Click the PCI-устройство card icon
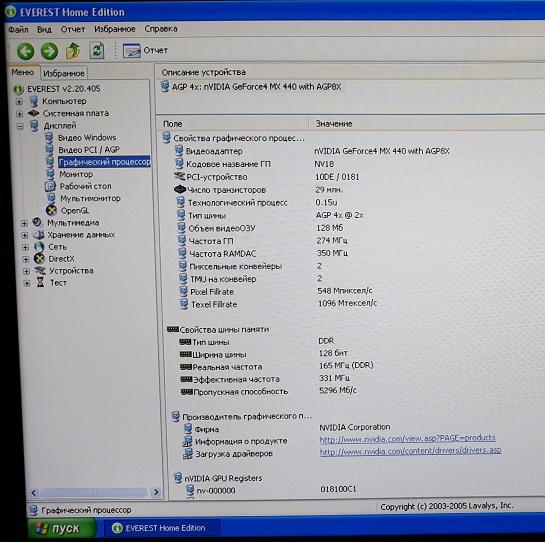This screenshot has width=545, height=542. 179,177
